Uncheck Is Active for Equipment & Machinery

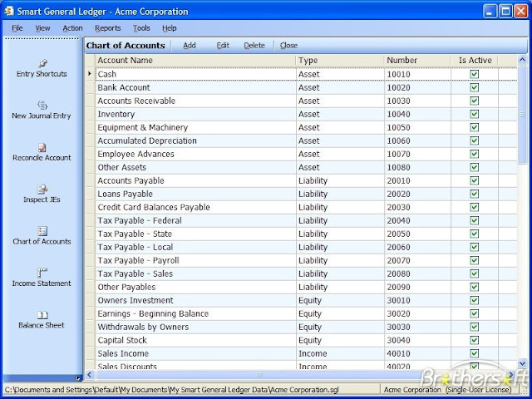475,127
